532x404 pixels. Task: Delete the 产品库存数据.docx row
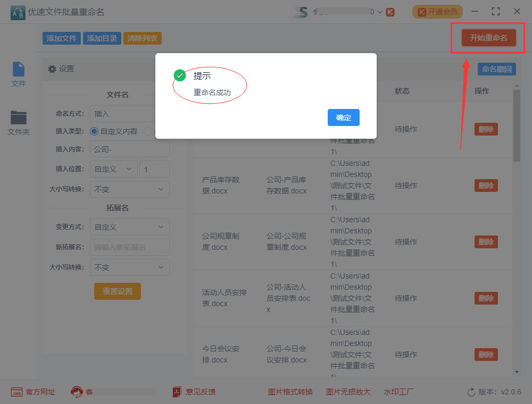click(486, 186)
